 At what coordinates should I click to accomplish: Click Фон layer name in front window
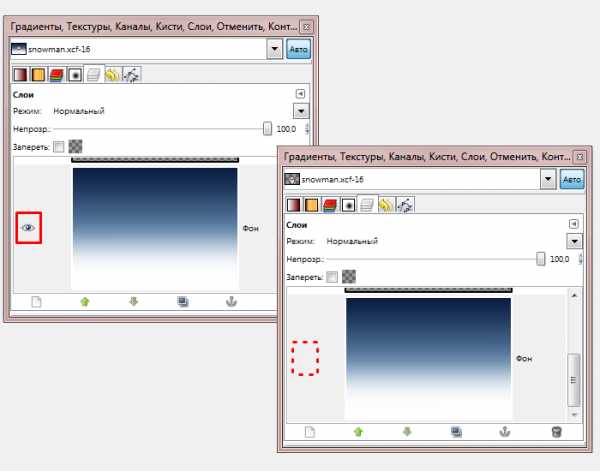tap(524, 359)
